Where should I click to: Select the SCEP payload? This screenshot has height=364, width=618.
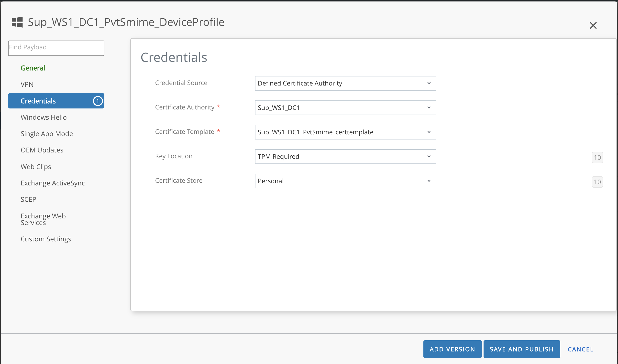click(x=28, y=199)
